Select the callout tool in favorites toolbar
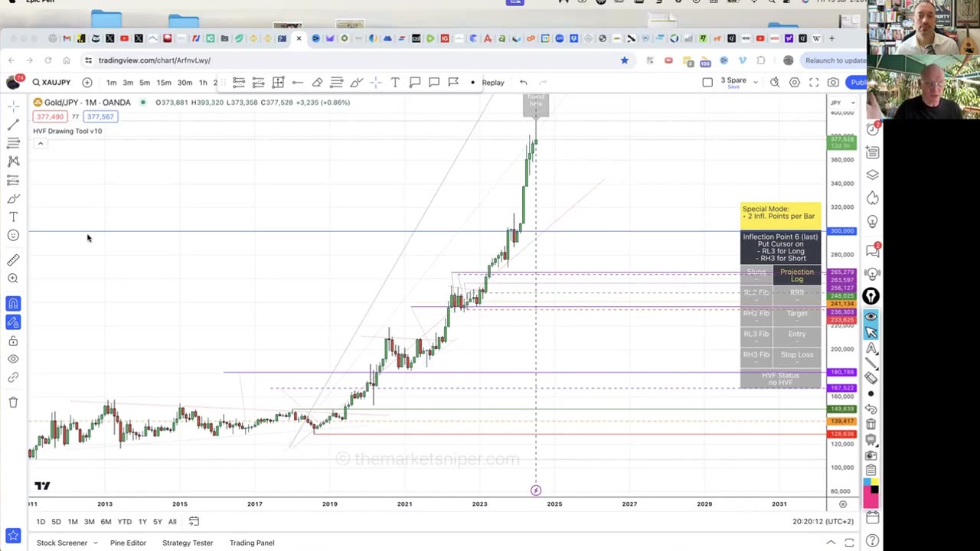Viewport: 980px width, 551px height. point(414,83)
